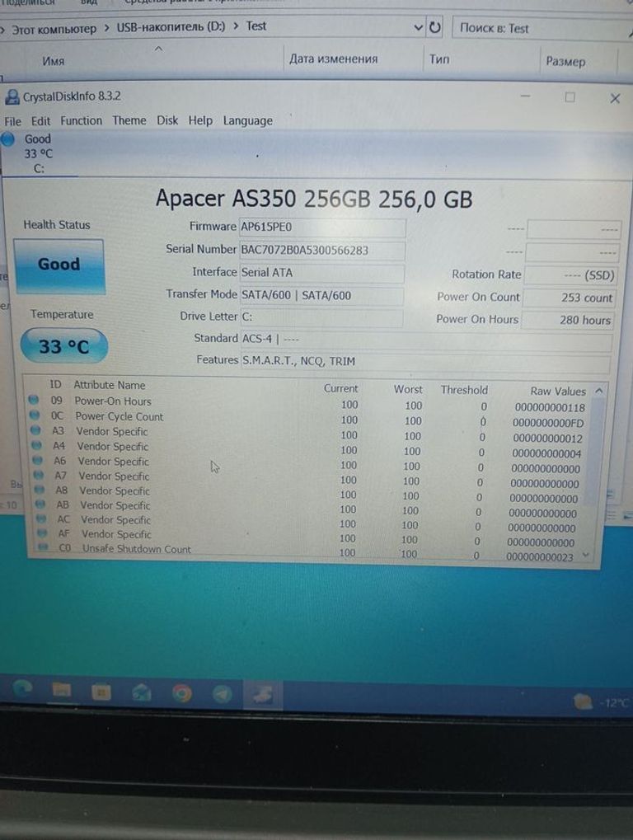
Task: Open File Explorer from the taskbar
Action: [62, 691]
